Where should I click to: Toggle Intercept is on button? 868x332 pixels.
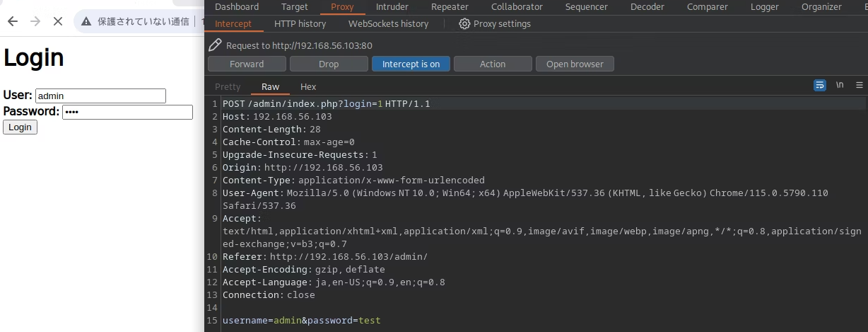point(411,64)
